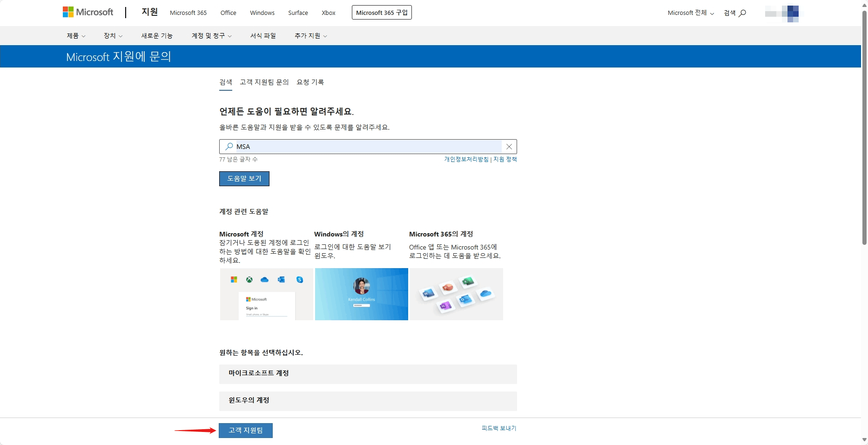Expand the 제품 menu

click(76, 36)
